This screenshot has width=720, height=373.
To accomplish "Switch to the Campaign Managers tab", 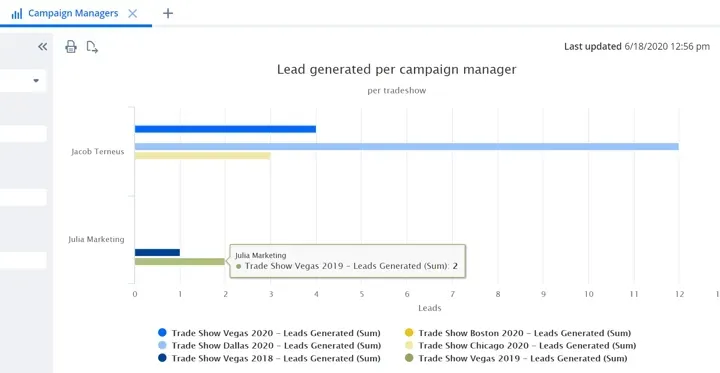I will coord(73,13).
